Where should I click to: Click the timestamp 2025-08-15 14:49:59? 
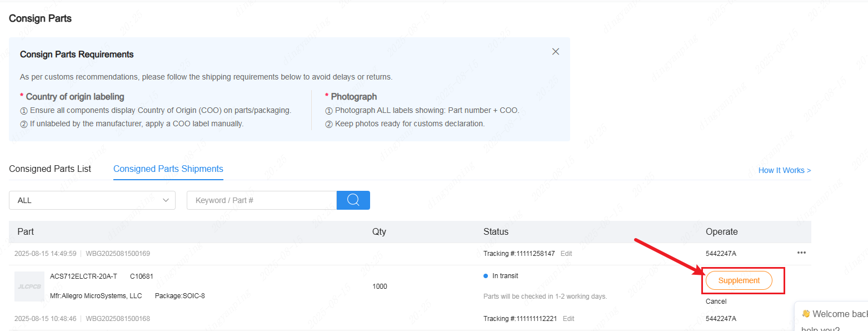click(x=45, y=254)
